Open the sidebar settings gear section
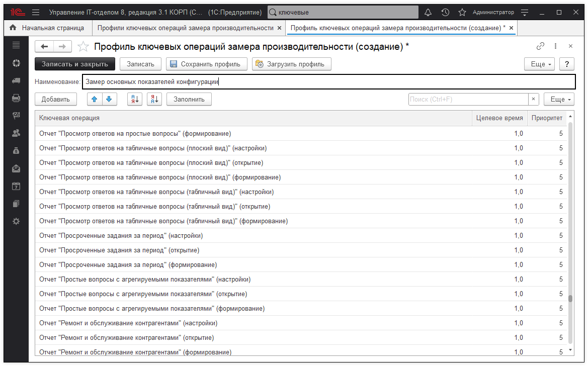588x366 pixels. pos(16,221)
